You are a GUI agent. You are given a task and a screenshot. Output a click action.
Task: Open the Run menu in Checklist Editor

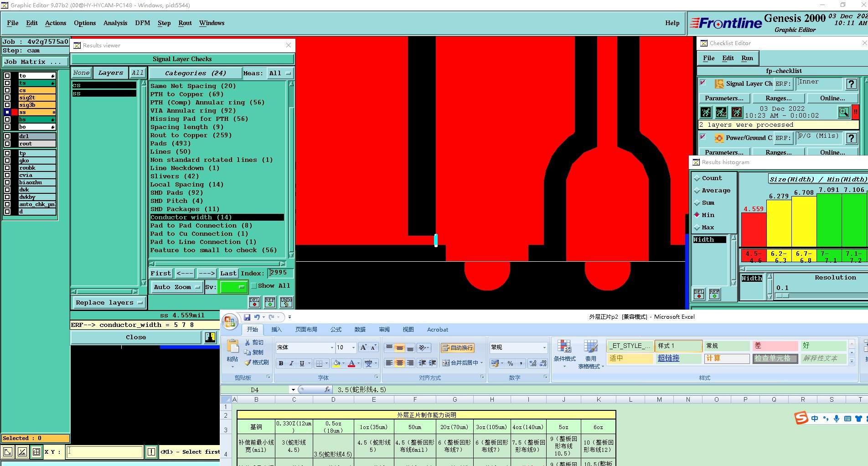(x=747, y=58)
